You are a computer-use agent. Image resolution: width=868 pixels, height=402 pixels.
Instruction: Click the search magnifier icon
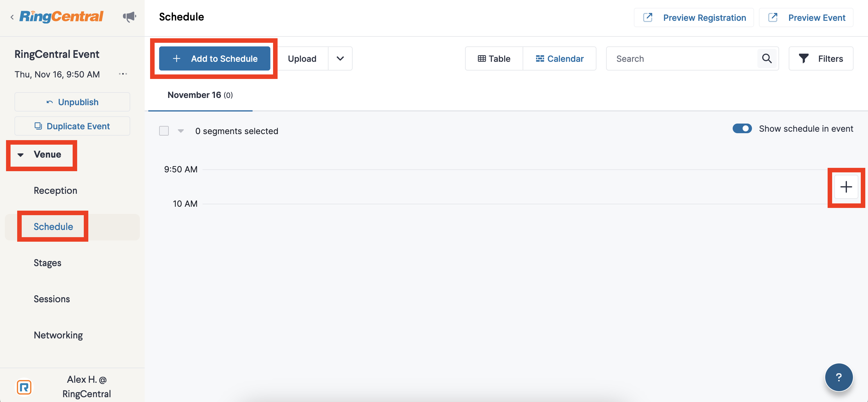pyautogui.click(x=767, y=59)
